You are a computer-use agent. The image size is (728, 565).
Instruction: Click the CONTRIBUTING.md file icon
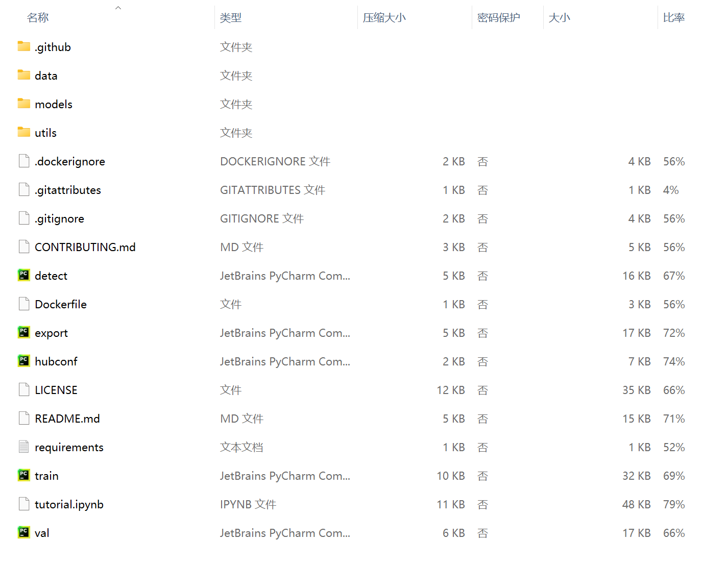coord(23,247)
